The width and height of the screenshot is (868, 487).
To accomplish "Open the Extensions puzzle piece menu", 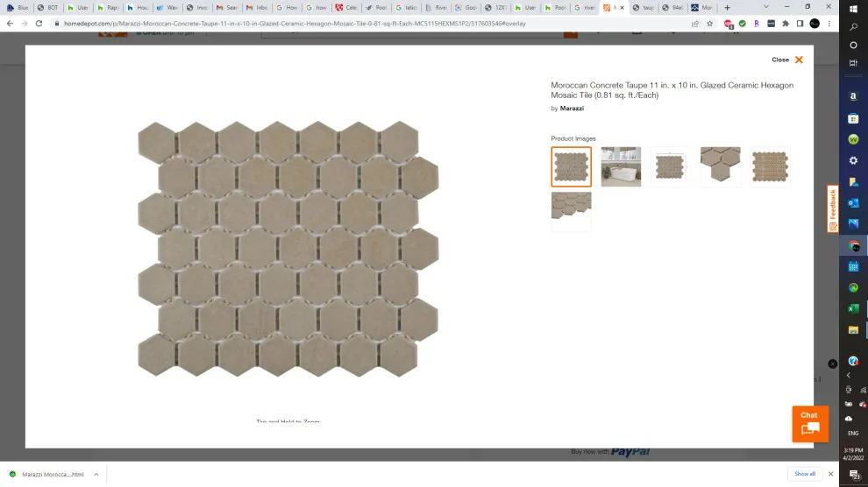I will click(x=786, y=24).
